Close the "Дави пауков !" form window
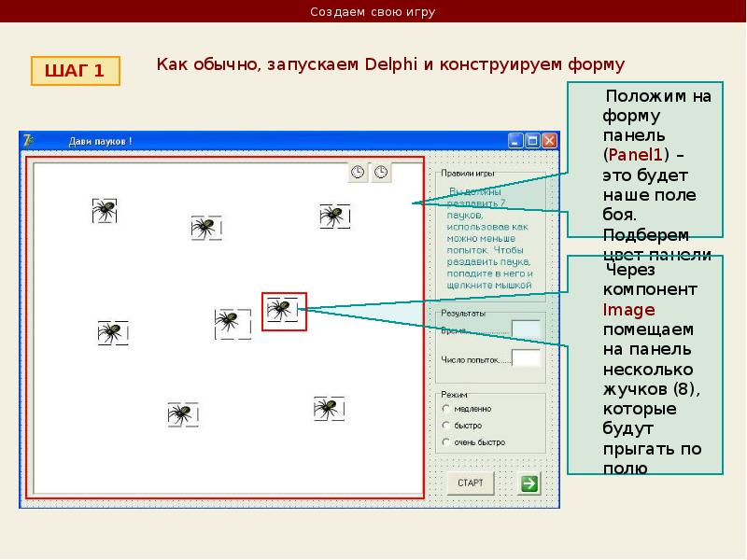747x560 pixels. pyautogui.click(x=549, y=141)
